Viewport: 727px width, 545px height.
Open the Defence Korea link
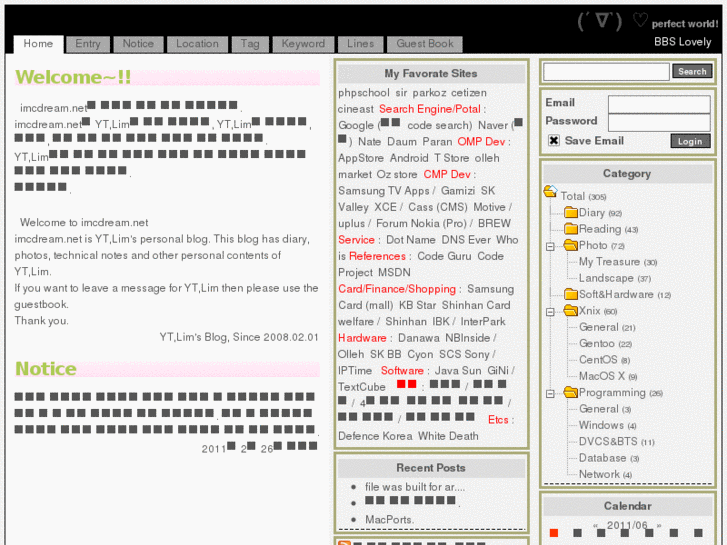[375, 436]
